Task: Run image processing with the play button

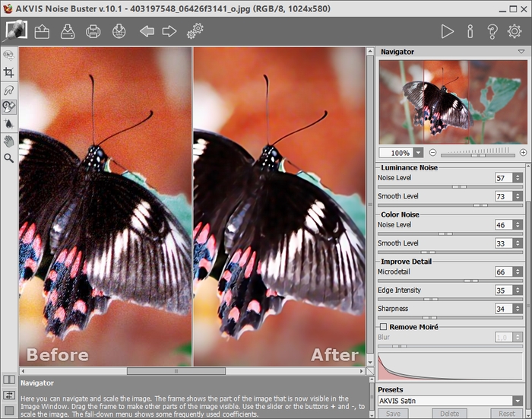Action: pyautogui.click(x=448, y=31)
